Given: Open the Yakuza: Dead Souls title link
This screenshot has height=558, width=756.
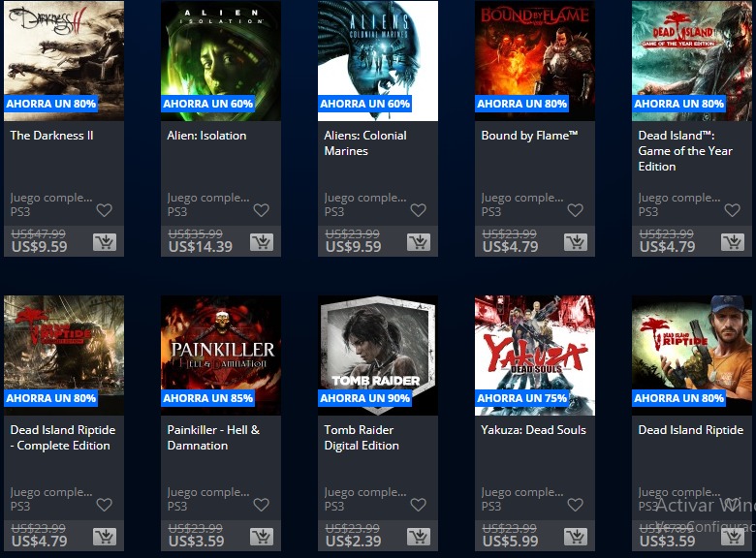Looking at the screenshot, I should click(x=534, y=430).
